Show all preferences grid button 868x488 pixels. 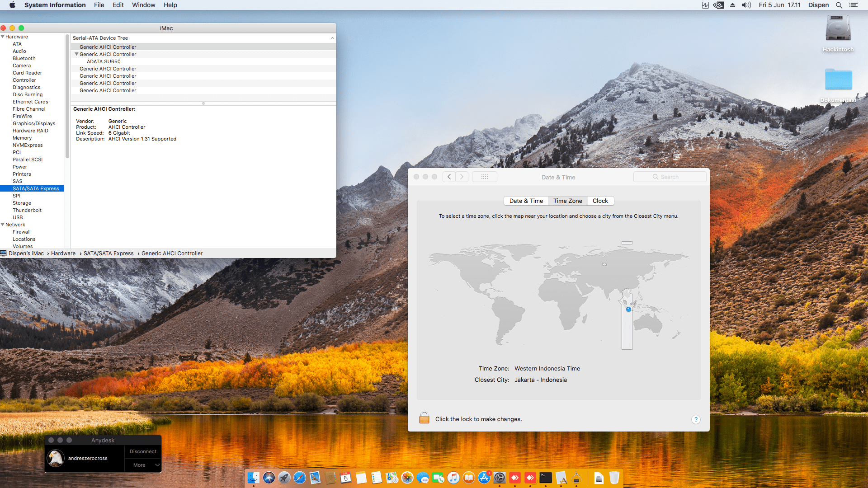(484, 177)
